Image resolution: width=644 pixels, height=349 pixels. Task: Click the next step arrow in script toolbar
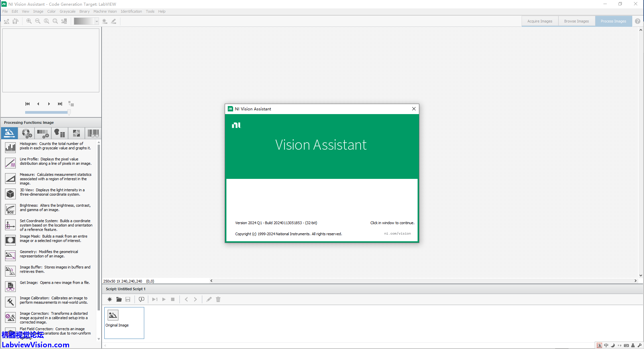tap(195, 299)
